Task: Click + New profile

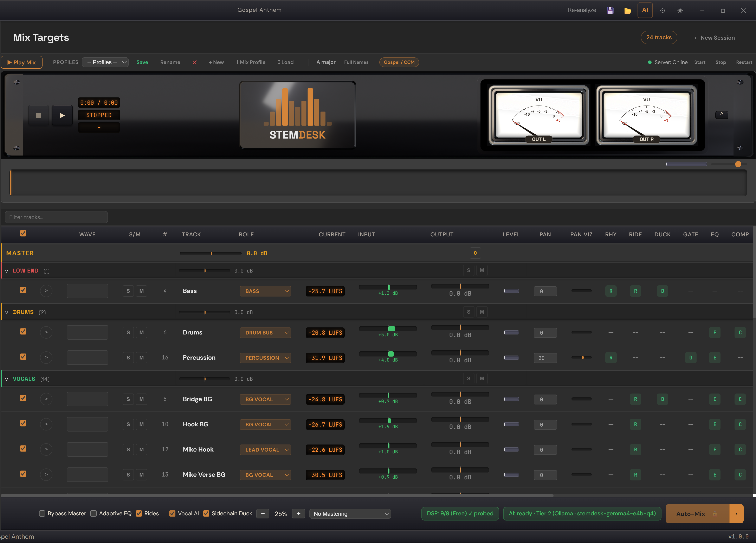Action: 216,62
